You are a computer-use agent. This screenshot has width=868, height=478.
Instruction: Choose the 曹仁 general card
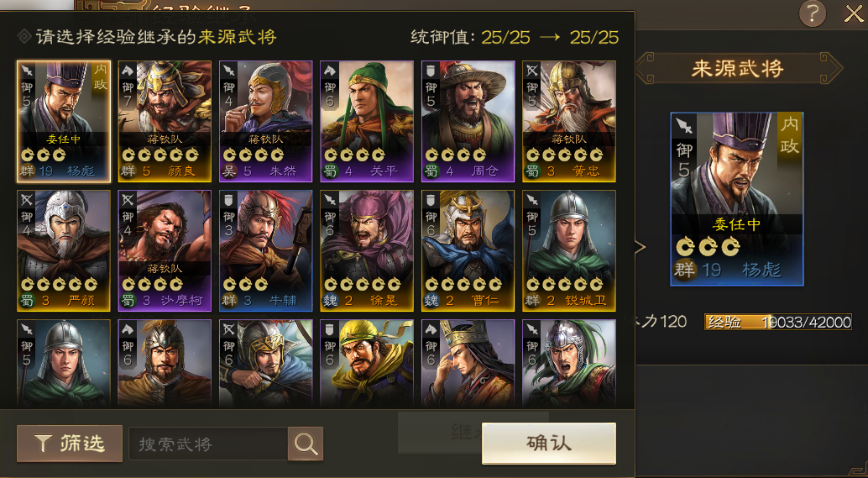click(x=468, y=251)
